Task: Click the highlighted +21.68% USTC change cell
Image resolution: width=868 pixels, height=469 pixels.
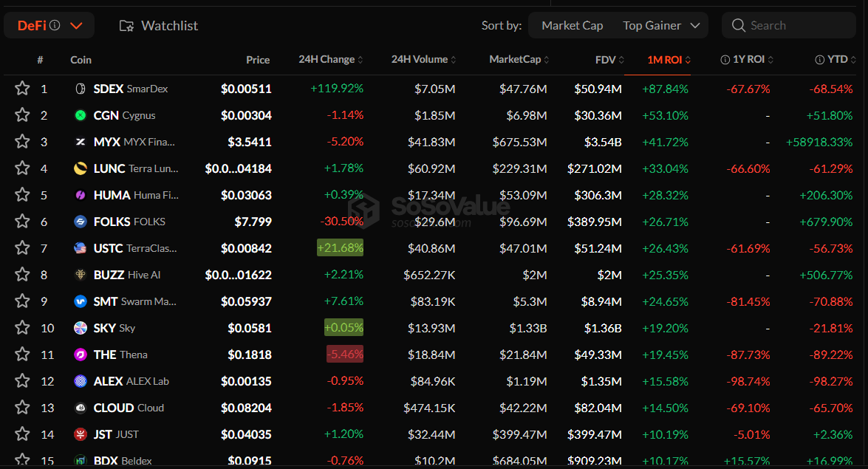Action: 340,248
